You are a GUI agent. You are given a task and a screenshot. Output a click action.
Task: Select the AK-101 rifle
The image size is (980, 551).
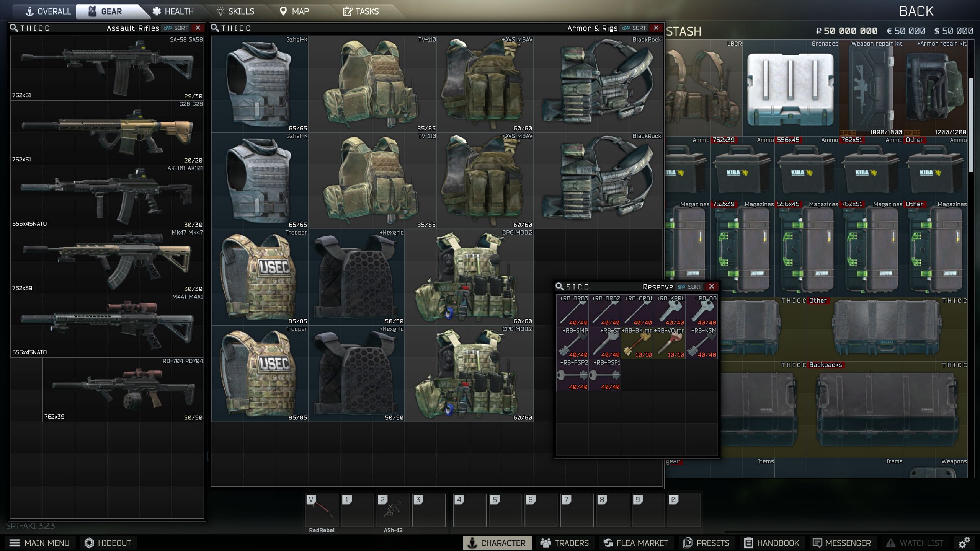(x=107, y=197)
